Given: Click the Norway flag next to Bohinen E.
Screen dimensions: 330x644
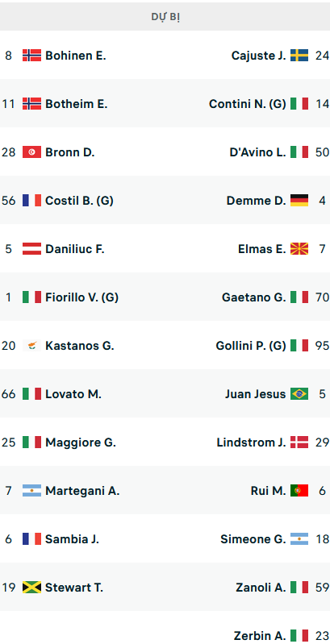Looking at the screenshot, I should 31,56.
